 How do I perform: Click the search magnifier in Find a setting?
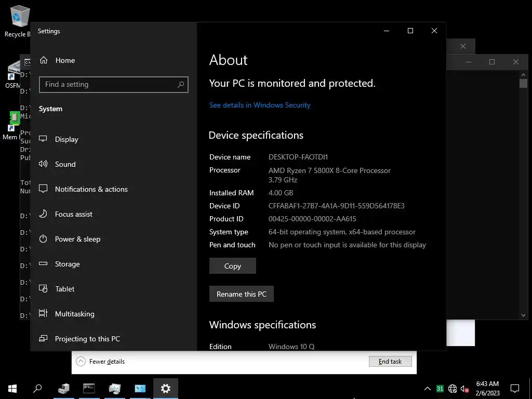181,85
